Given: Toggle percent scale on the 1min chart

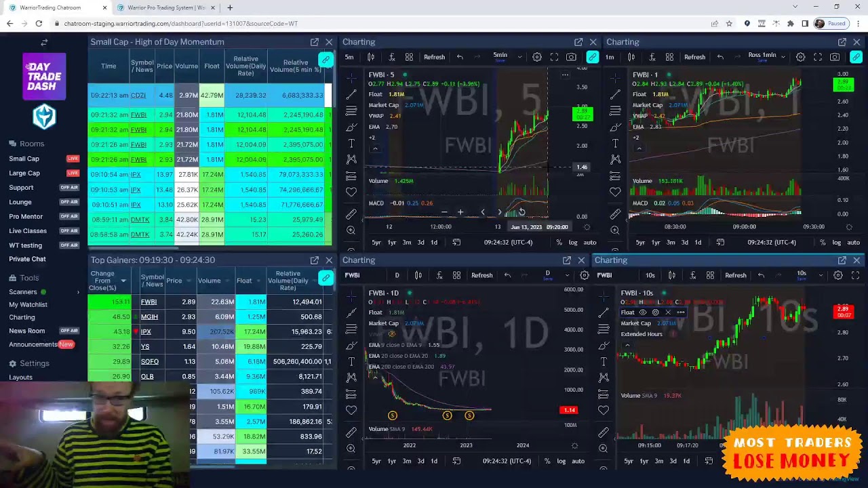Looking at the screenshot, I should pos(823,243).
